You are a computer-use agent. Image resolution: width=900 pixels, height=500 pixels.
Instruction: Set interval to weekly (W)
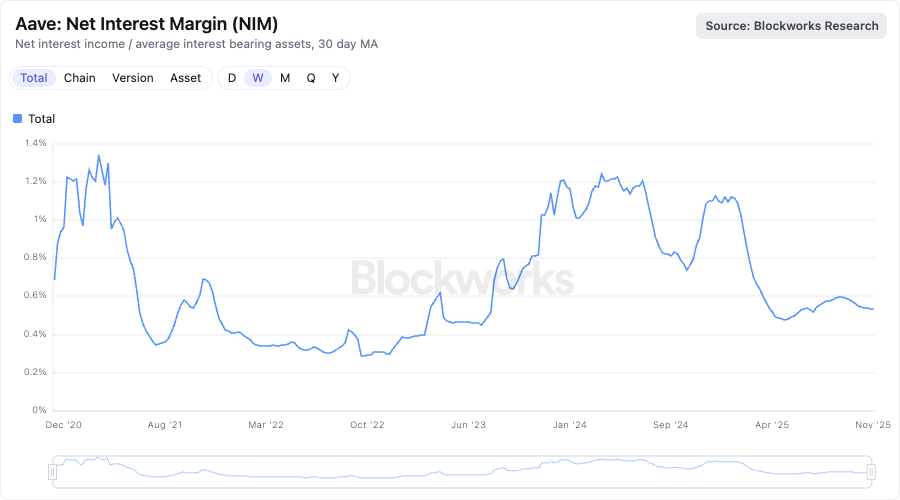pos(258,78)
